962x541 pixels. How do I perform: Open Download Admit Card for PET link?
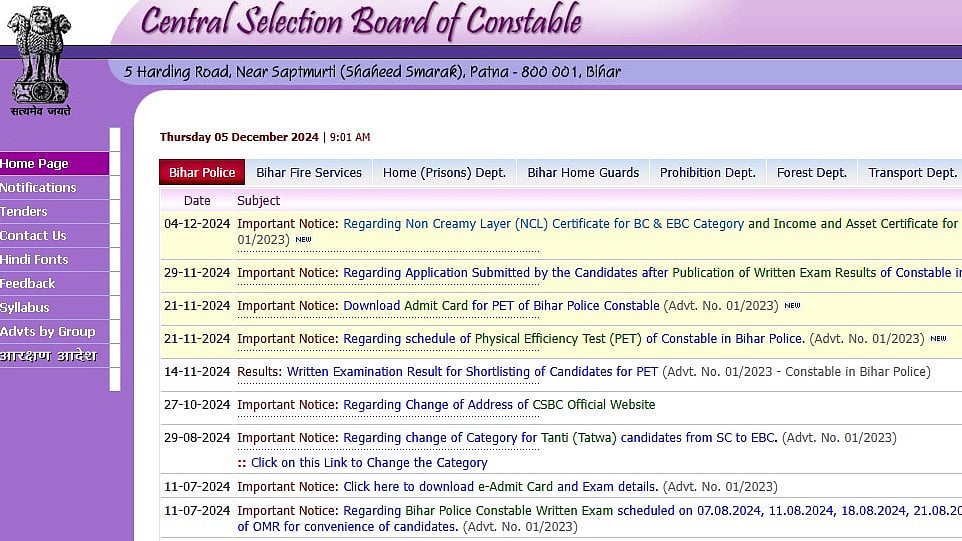[x=501, y=306]
